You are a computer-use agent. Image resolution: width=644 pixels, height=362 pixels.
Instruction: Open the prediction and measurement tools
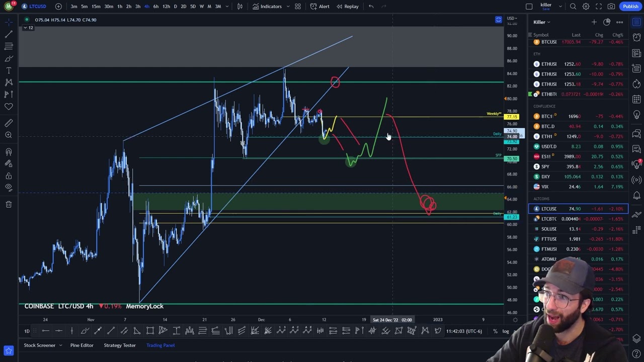9,94
